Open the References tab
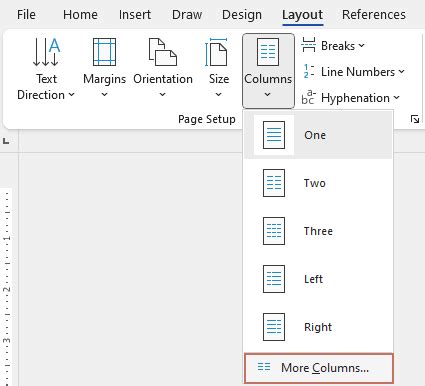The width and height of the screenshot is (425, 386). 374,15
